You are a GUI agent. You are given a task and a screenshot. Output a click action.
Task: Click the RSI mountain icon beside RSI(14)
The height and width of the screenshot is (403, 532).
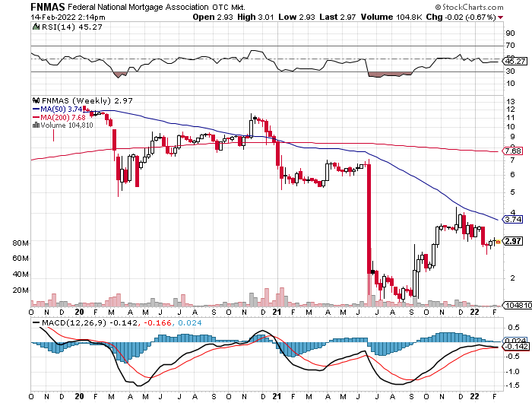coord(36,27)
